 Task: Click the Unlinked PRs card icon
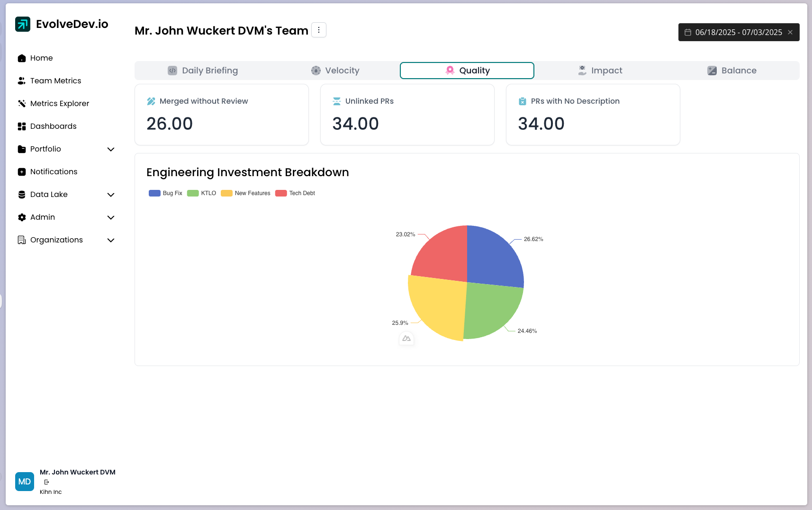[337, 101]
